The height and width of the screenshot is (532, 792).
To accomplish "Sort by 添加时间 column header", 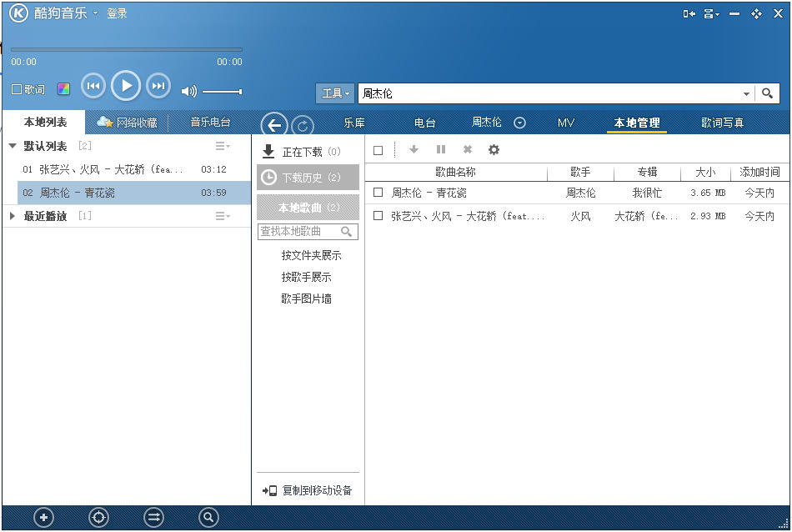I will tap(759, 172).
